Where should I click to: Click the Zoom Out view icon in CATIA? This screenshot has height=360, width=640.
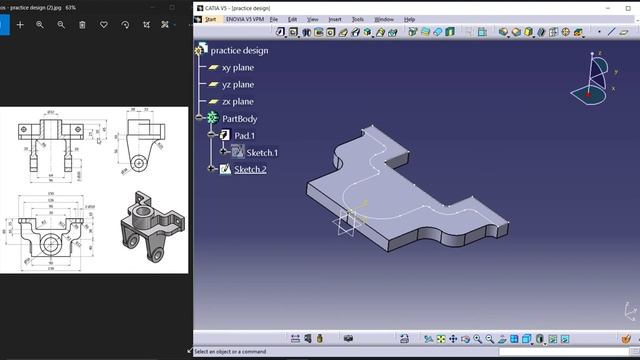(490, 339)
